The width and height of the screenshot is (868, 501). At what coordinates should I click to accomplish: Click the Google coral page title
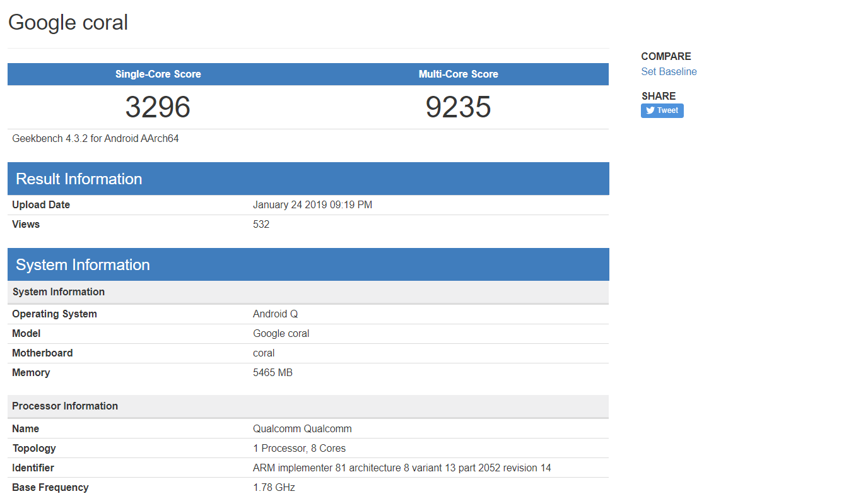tap(68, 23)
